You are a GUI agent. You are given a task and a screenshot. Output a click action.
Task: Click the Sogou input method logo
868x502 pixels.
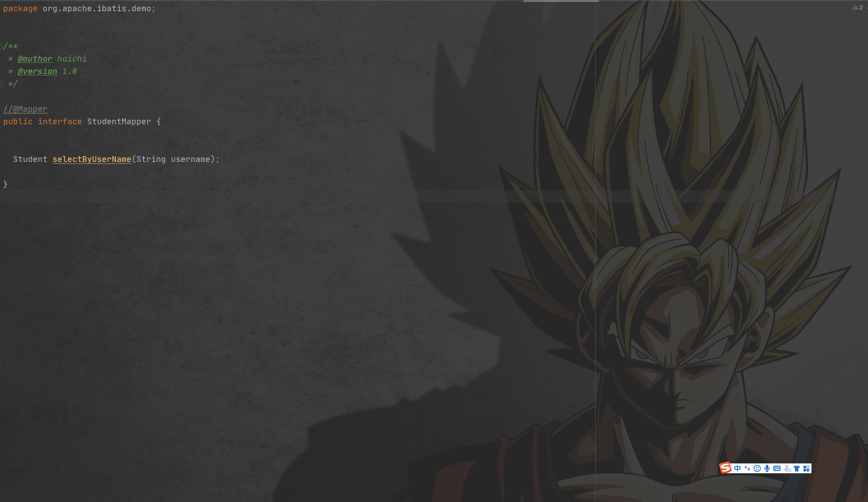tap(725, 468)
